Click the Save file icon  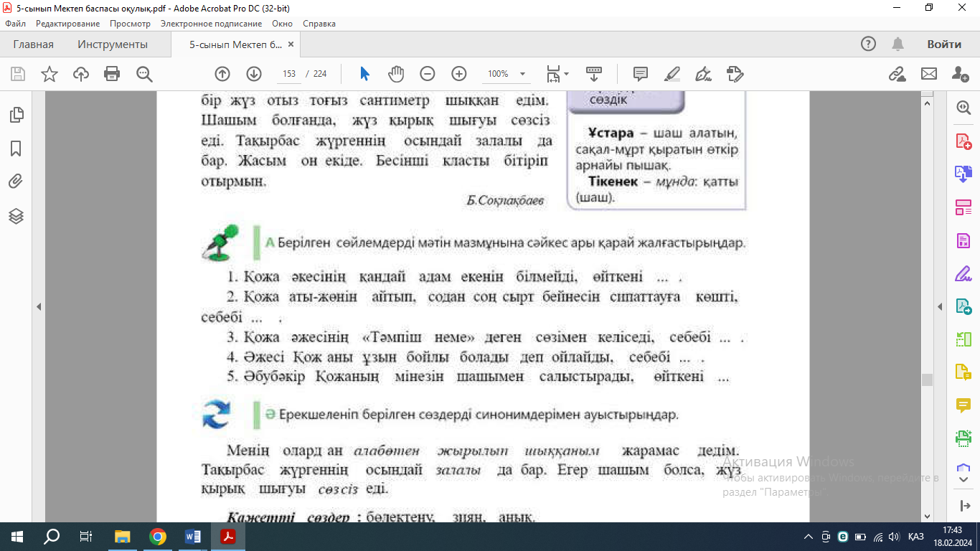[18, 74]
